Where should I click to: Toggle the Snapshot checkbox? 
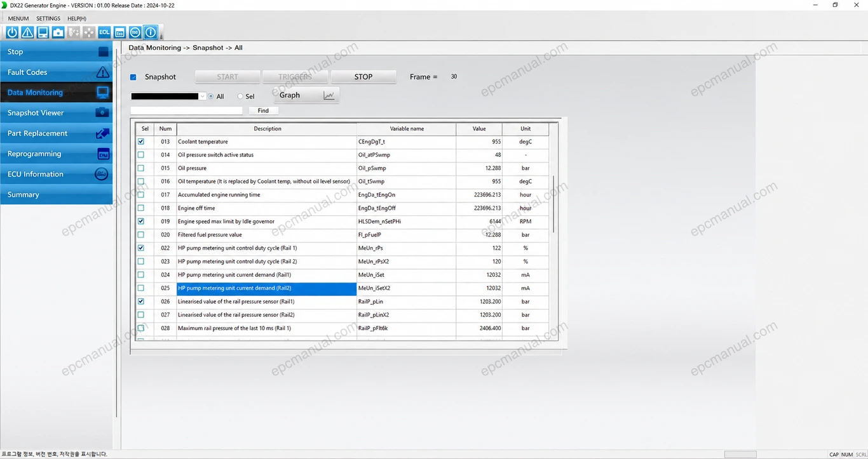click(x=133, y=77)
